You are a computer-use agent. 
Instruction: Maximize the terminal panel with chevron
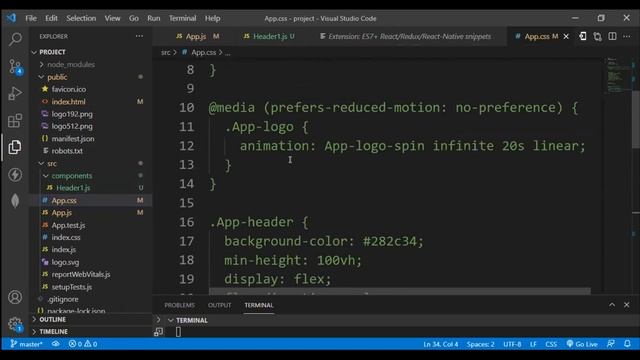pyautogui.click(x=612, y=305)
